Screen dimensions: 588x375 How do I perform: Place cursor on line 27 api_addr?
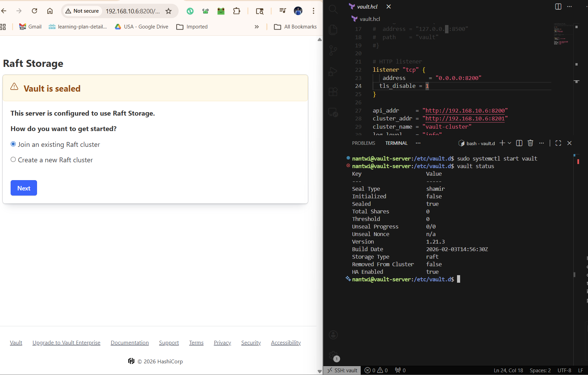(x=386, y=110)
